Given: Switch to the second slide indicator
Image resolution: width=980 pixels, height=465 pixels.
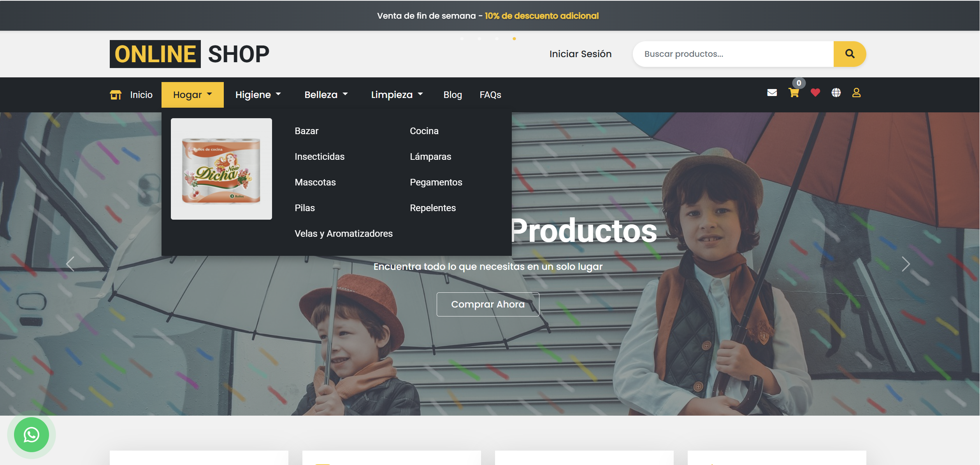Looking at the screenshot, I should 479,39.
